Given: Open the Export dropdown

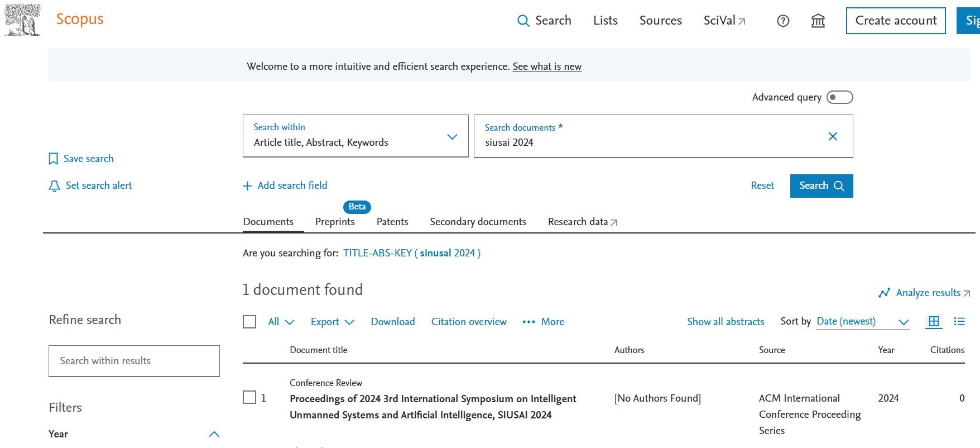Looking at the screenshot, I should click(x=333, y=322).
